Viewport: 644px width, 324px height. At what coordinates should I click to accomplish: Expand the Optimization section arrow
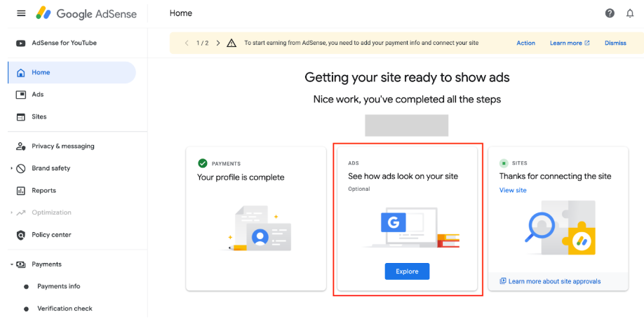pos(11,212)
